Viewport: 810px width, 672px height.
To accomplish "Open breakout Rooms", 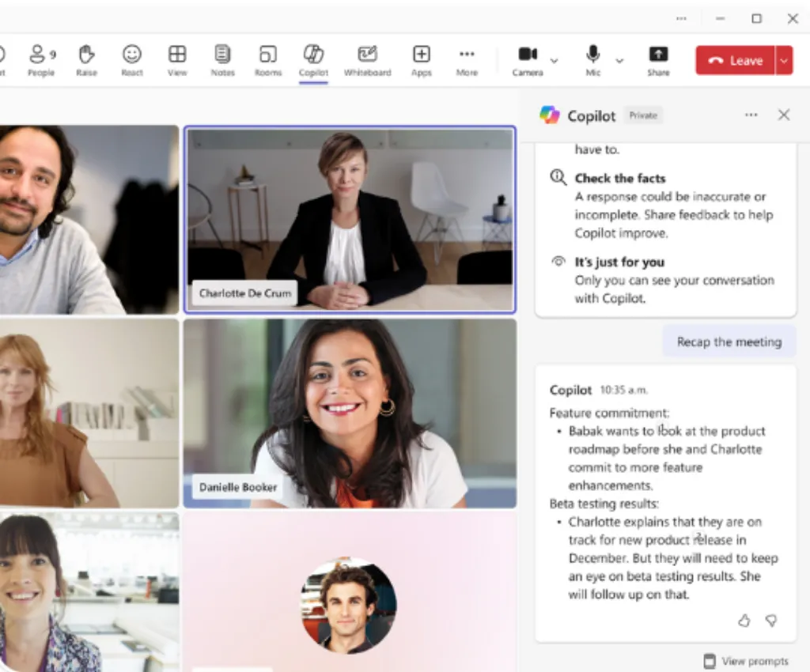I will click(268, 60).
